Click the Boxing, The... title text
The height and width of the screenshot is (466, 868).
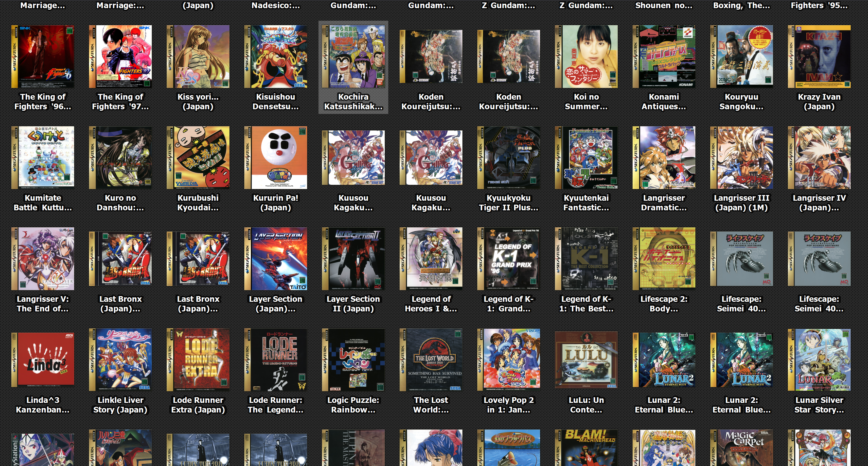point(742,5)
